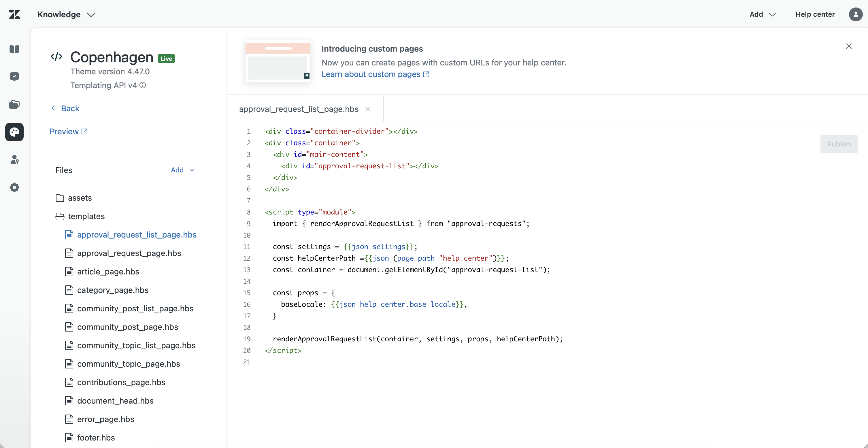
Task: Open document_head.hbs file
Action: pos(109,401)
